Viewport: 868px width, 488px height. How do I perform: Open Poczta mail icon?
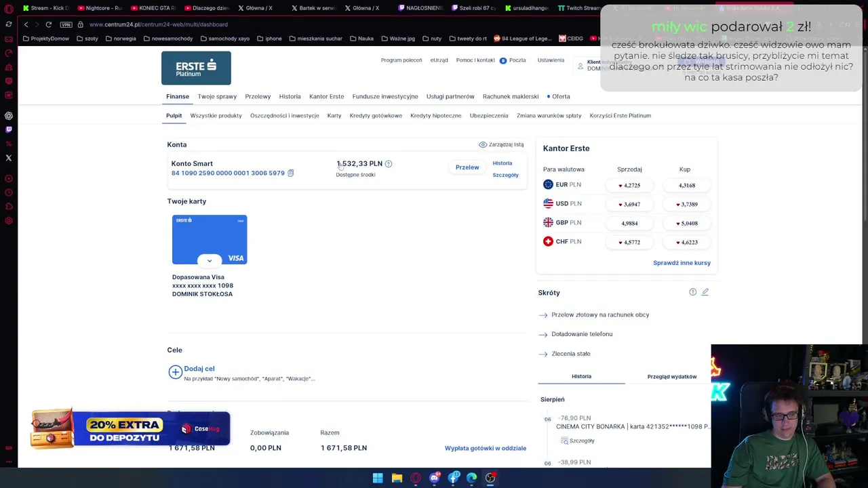503,60
